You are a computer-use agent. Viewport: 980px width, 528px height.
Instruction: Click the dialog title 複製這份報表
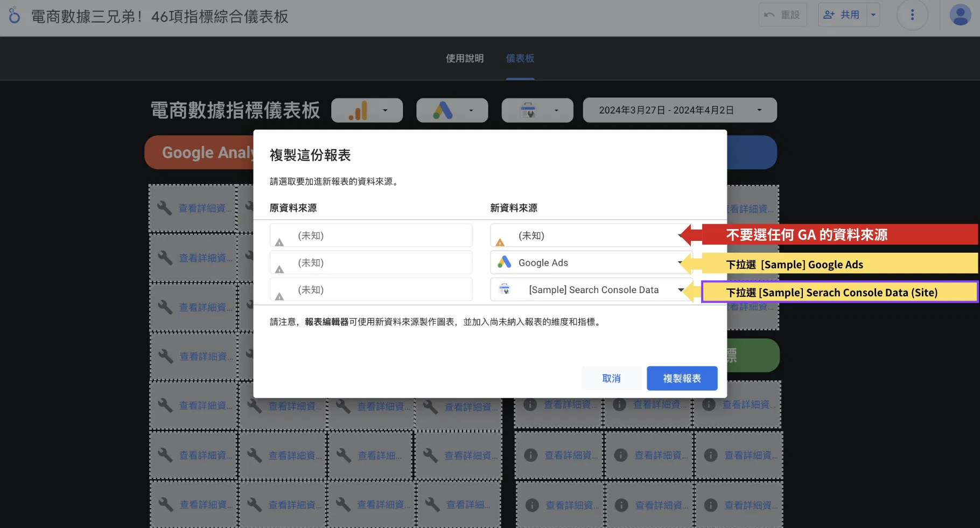(x=310, y=155)
